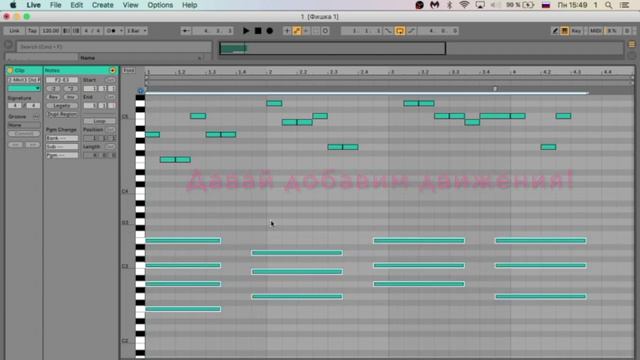
Task: Open the Edit menu
Action: click(76, 5)
